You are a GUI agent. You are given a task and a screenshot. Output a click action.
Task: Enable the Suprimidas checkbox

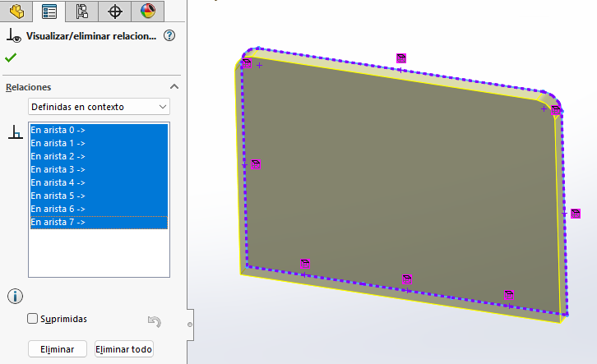coord(32,318)
